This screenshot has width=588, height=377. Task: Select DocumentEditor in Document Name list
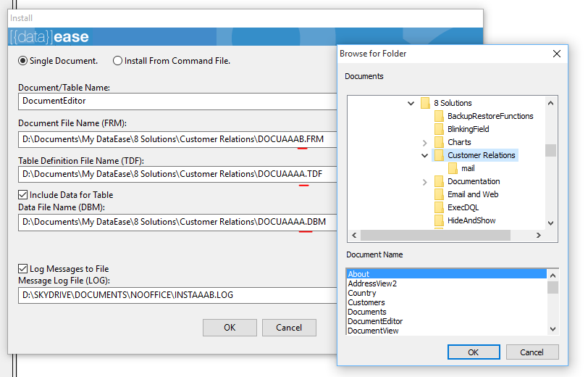pos(446,321)
